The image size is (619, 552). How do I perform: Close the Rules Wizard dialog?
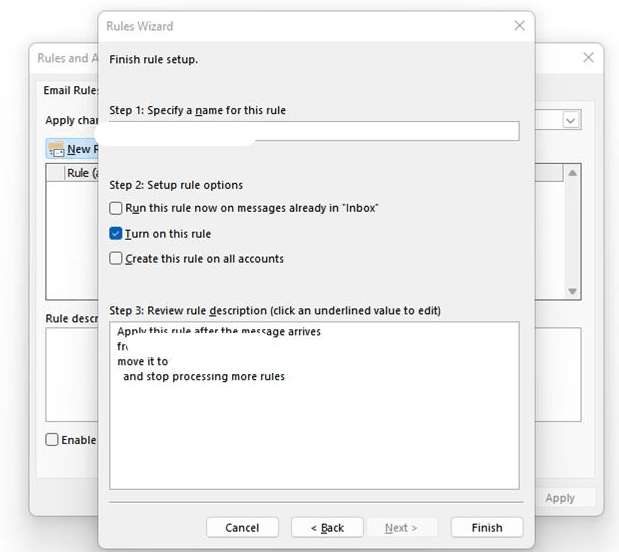(x=520, y=26)
